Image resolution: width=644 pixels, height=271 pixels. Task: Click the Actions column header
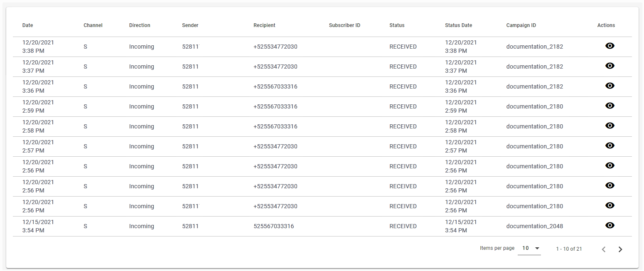606,25
